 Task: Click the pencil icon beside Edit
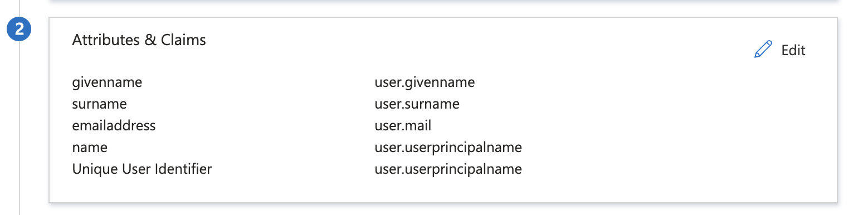(x=763, y=50)
